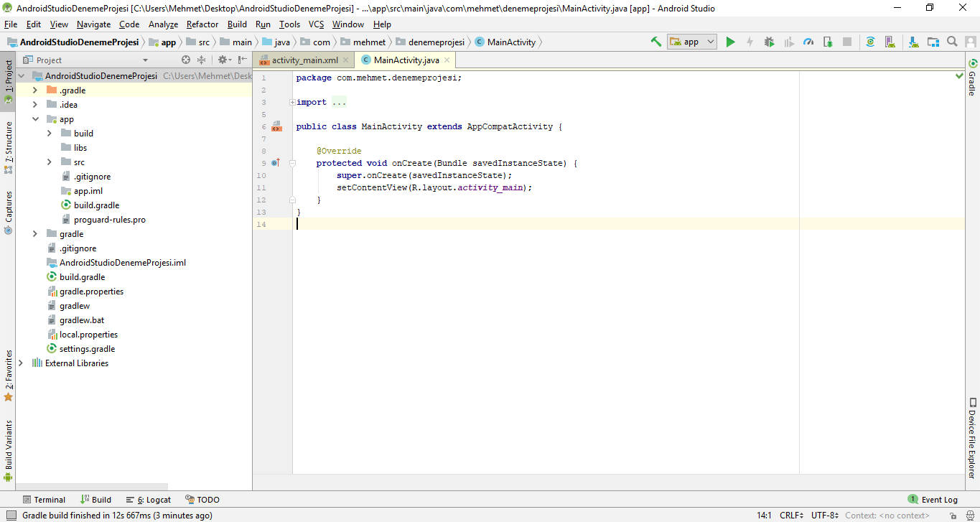Viewport: 980px width, 522px height.
Task: Toggle read-only lock icon in status bar
Action: (952, 516)
